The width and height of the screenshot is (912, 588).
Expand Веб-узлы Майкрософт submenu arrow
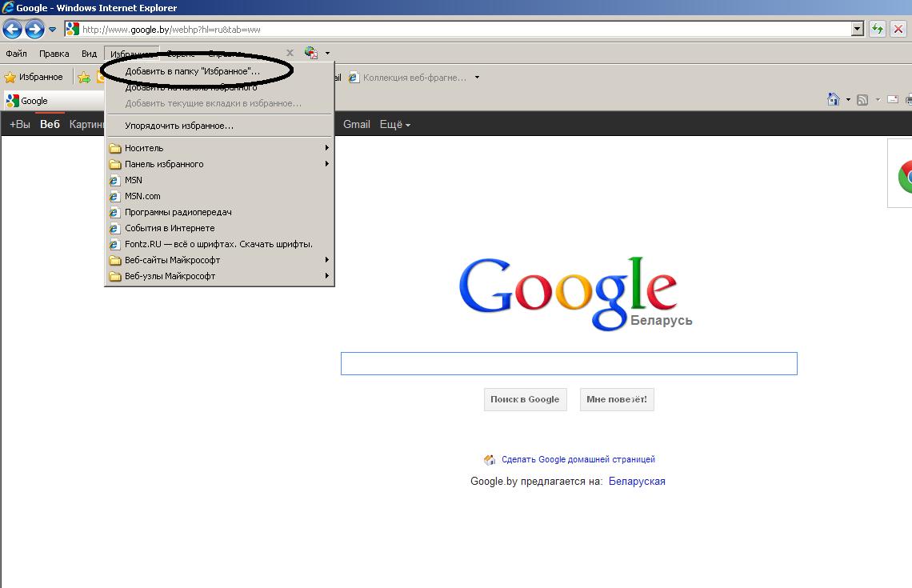[327, 276]
